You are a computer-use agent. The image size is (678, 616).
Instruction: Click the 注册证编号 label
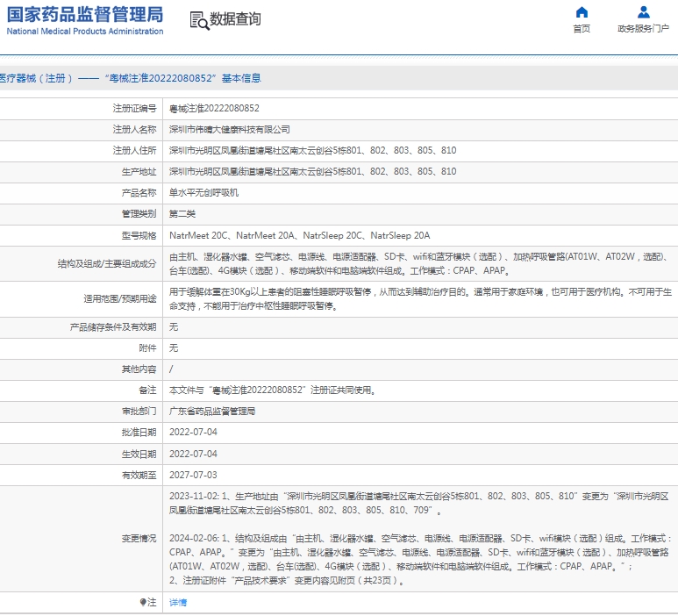point(134,108)
